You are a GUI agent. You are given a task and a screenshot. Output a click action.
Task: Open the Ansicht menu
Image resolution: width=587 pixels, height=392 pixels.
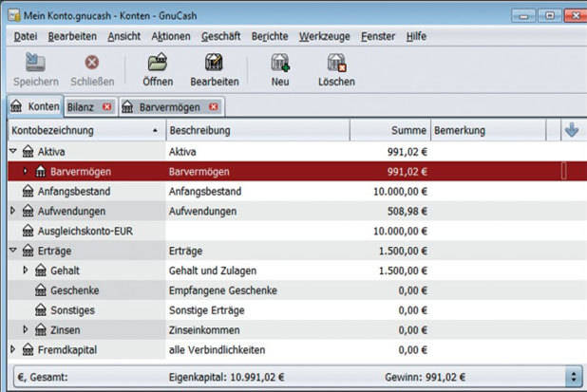(123, 36)
